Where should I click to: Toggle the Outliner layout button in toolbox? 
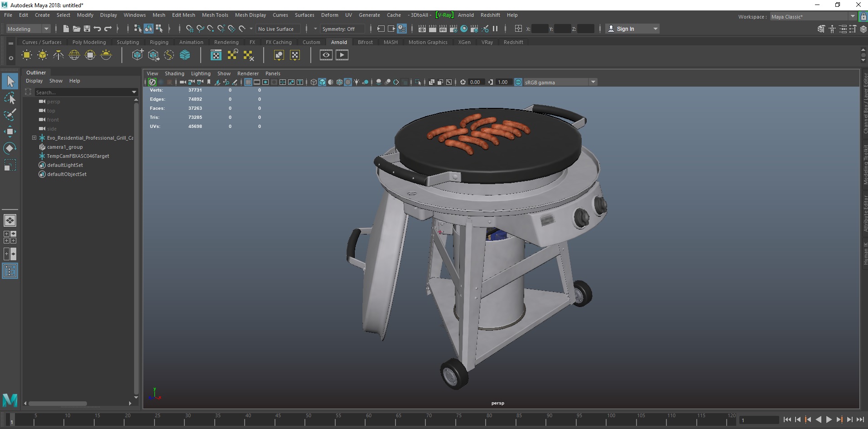click(x=10, y=271)
